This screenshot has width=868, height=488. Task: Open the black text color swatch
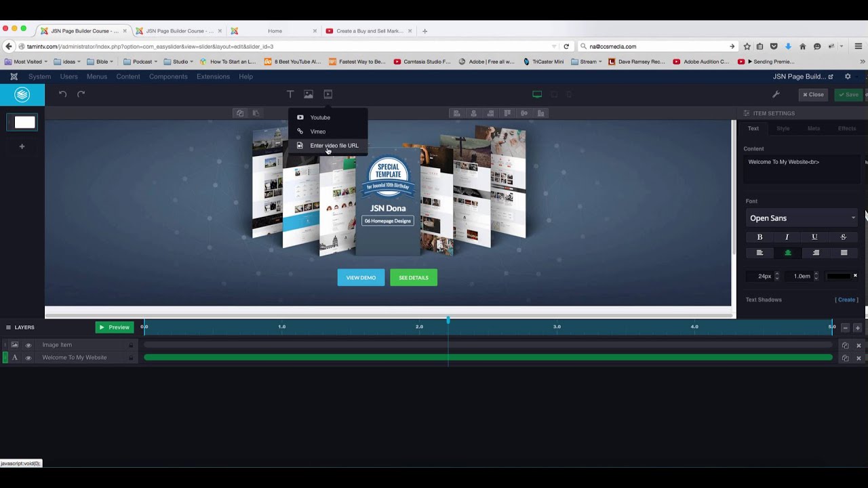(x=838, y=277)
